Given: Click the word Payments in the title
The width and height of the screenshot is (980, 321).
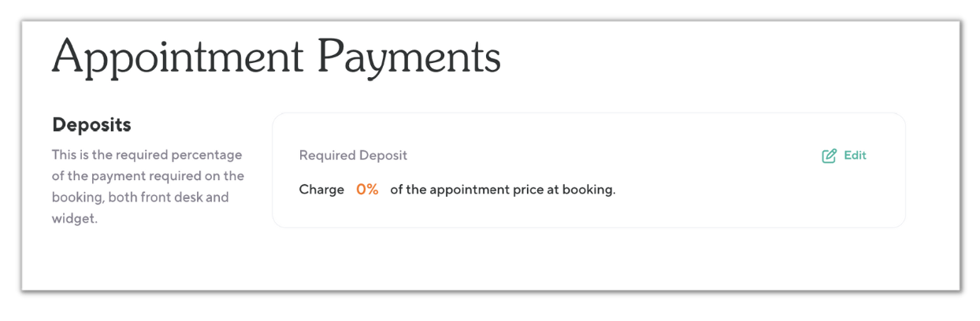Looking at the screenshot, I should click(409, 57).
